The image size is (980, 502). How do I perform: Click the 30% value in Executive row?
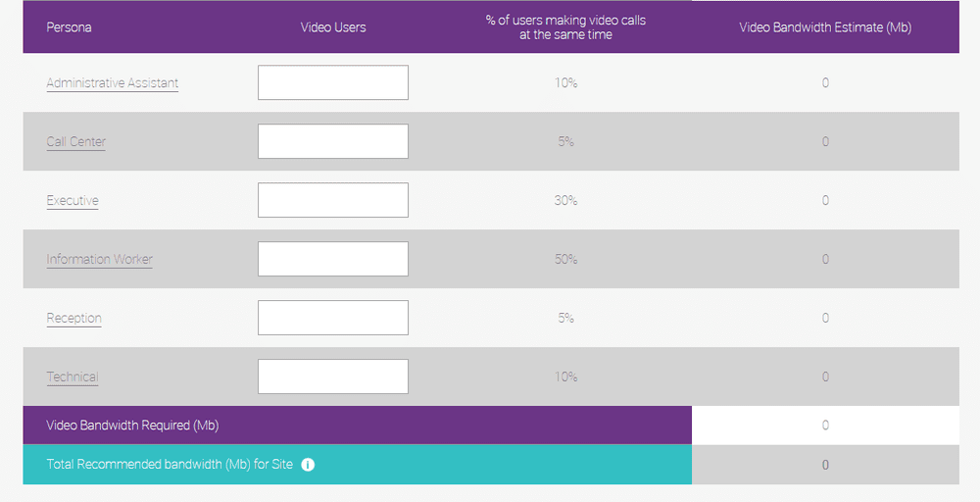[565, 201]
